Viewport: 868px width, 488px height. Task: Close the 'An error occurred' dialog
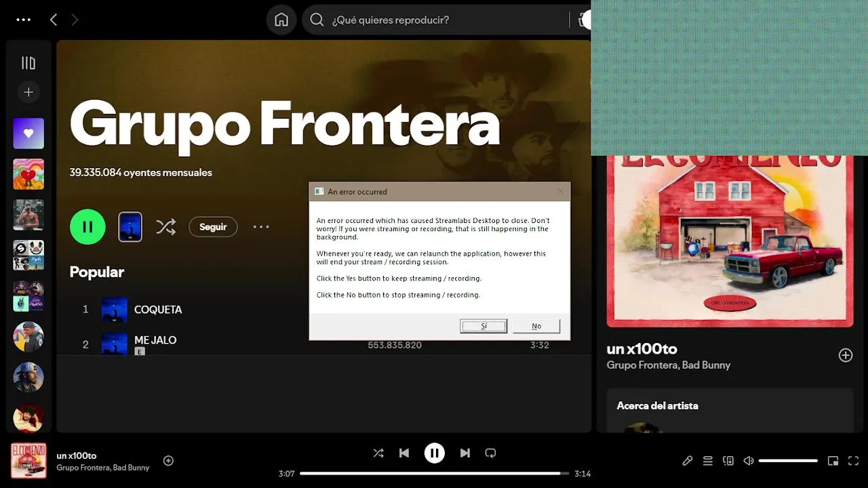click(x=560, y=192)
